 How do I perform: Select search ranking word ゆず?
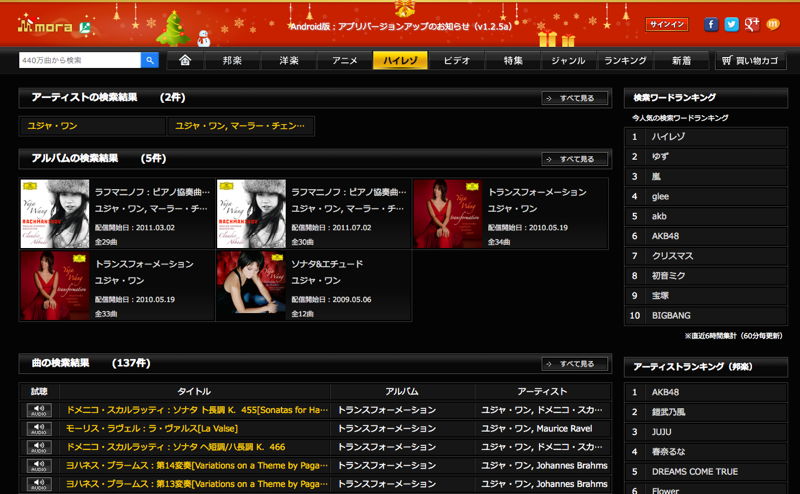660,157
